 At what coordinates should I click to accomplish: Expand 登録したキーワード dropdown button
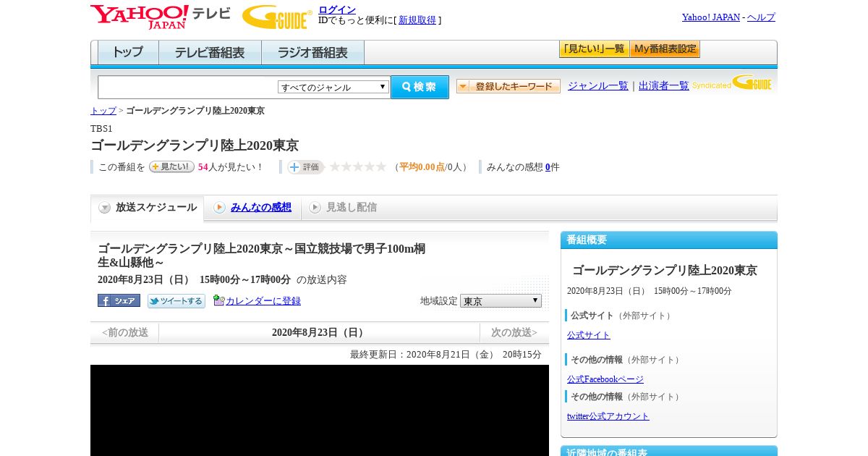point(509,86)
